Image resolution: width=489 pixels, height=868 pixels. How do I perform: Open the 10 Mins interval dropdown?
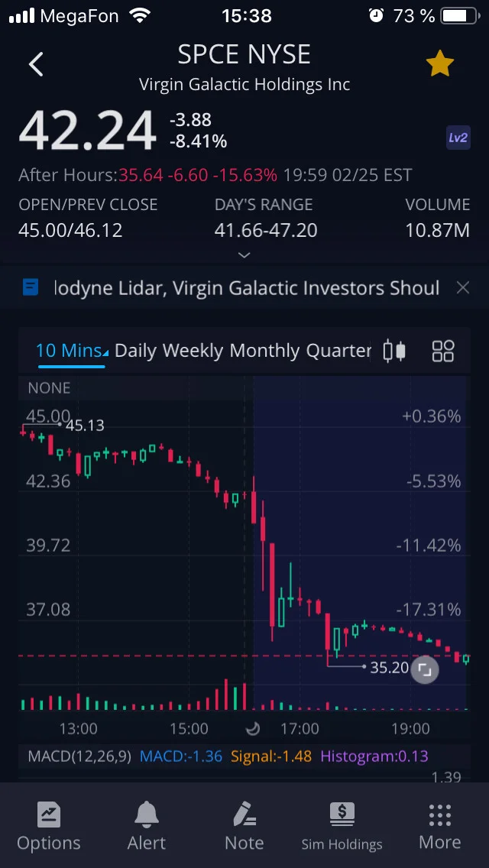[x=71, y=351]
